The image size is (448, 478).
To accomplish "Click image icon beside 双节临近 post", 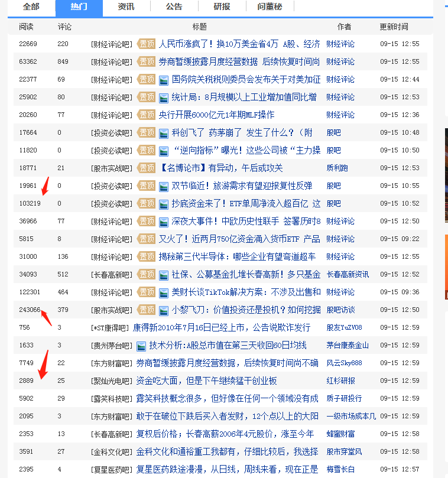I will tap(164, 187).
